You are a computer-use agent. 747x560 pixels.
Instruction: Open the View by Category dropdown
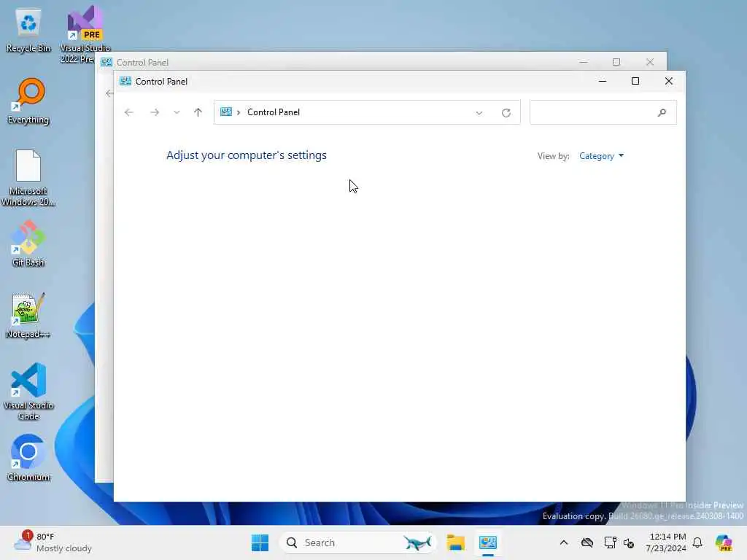pos(601,156)
